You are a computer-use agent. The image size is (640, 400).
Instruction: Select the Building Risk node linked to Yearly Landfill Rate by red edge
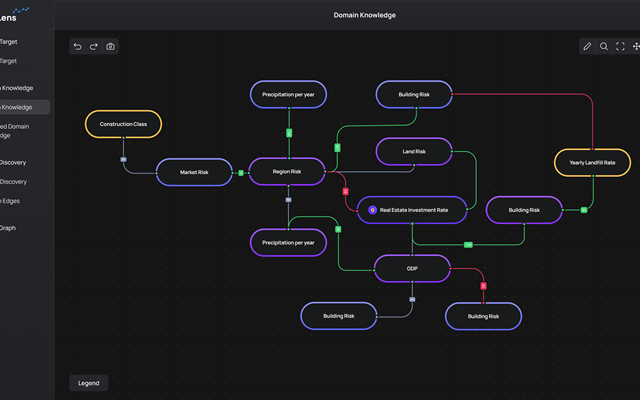pyautogui.click(x=414, y=94)
